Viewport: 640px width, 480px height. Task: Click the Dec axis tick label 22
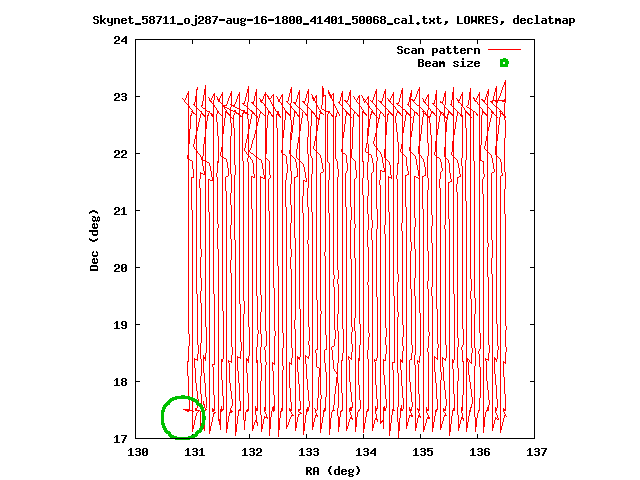tap(120, 154)
